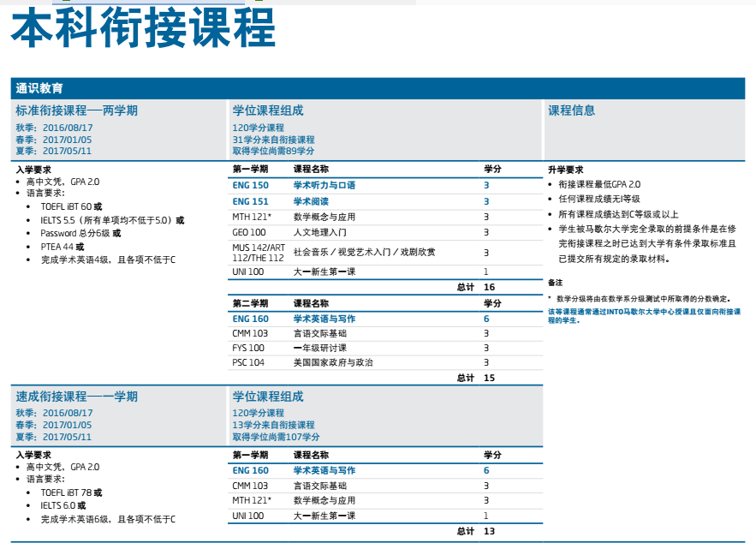The width and height of the screenshot is (756, 543).
Task: Click the 标准衔接课程—两学期 heading
Action: coord(76,110)
